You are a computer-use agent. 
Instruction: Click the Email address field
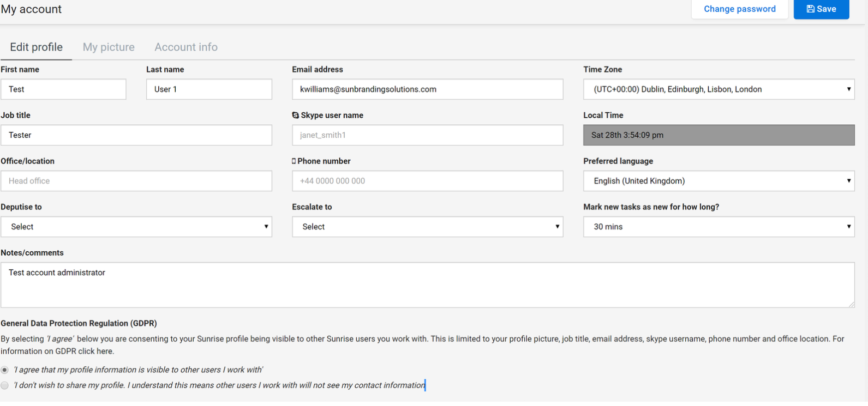(427, 89)
